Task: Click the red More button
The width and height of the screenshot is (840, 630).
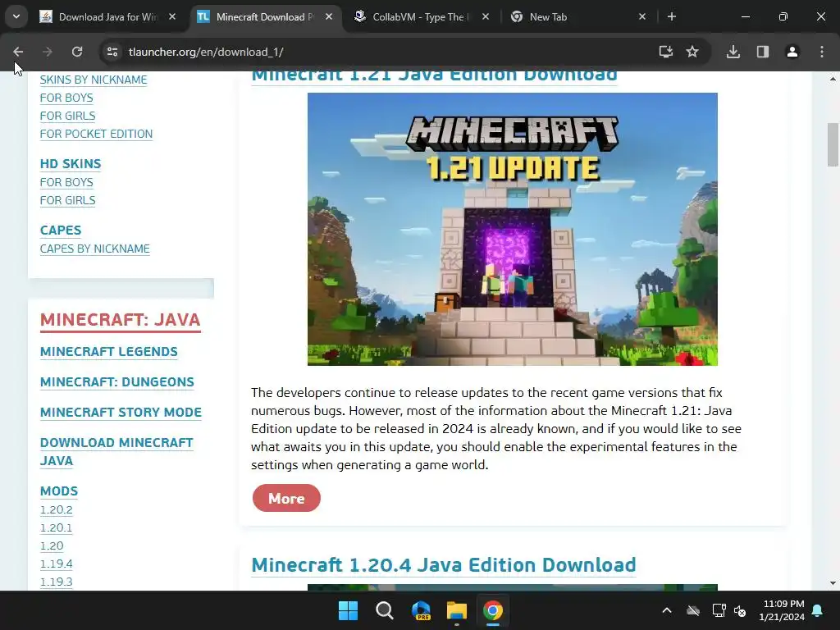Action: [286, 498]
